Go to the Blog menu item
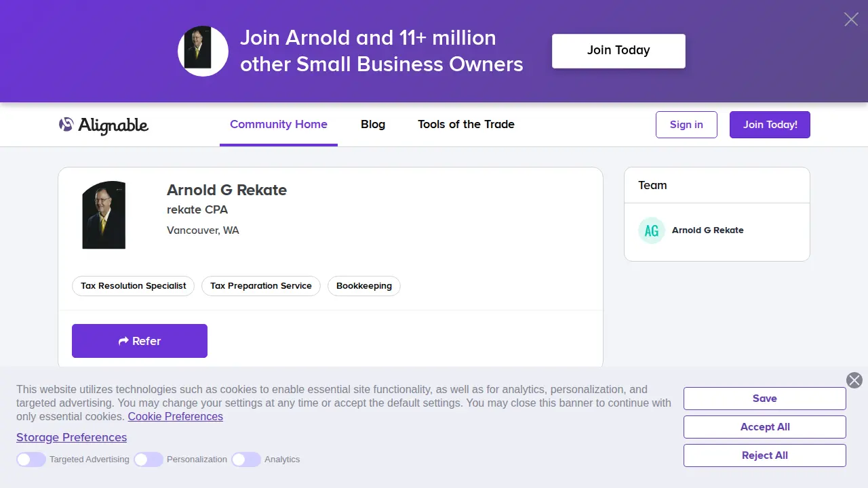 click(373, 125)
